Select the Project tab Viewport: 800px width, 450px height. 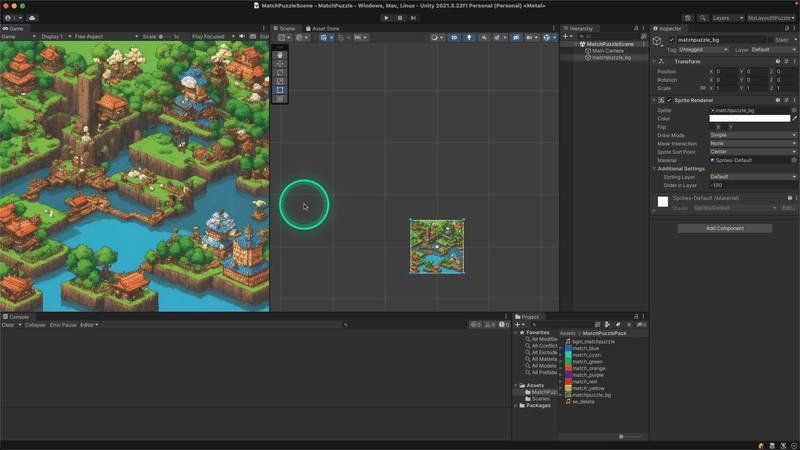coord(527,317)
